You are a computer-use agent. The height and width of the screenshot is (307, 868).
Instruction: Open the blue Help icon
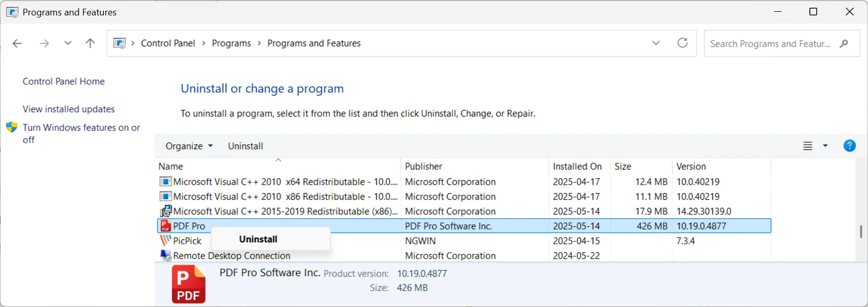point(849,146)
